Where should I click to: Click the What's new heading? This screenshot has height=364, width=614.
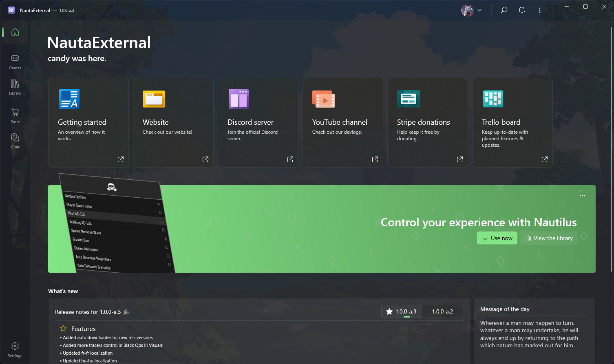tap(63, 291)
